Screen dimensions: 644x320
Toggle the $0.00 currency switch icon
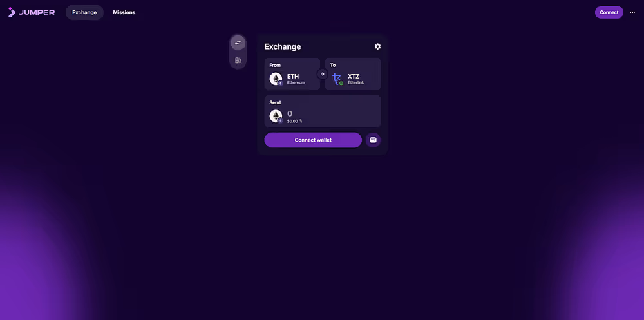coord(301,121)
